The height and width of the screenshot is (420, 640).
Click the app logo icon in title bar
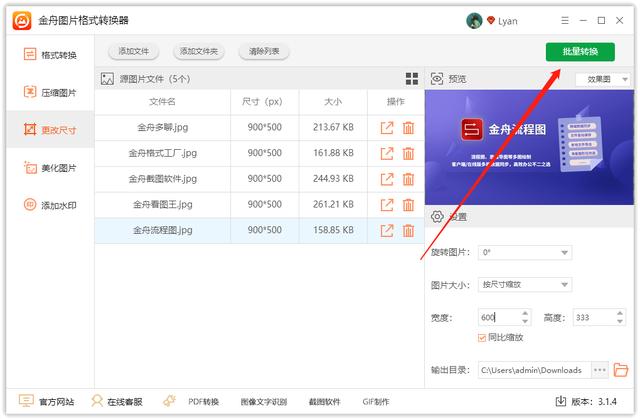click(x=22, y=20)
